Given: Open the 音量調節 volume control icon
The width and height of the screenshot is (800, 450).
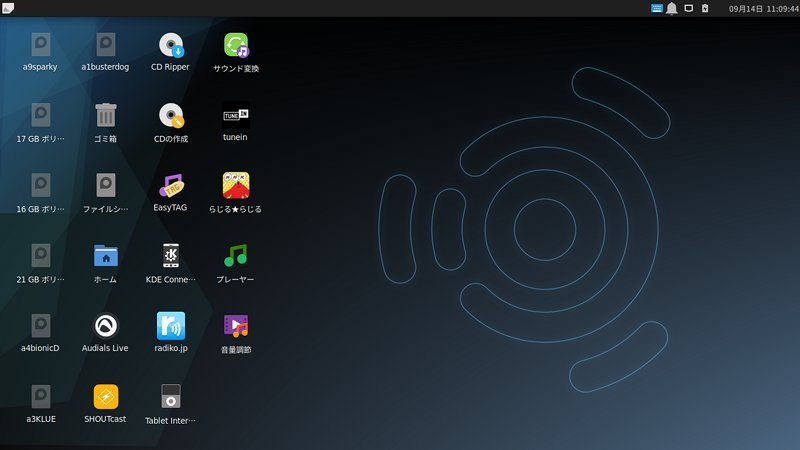Looking at the screenshot, I should point(236,326).
